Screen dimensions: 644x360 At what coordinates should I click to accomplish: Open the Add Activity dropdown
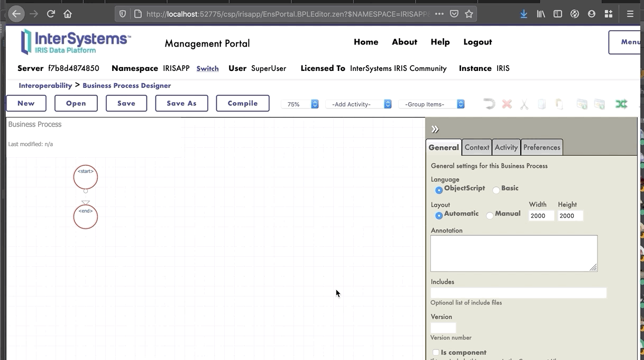358,104
